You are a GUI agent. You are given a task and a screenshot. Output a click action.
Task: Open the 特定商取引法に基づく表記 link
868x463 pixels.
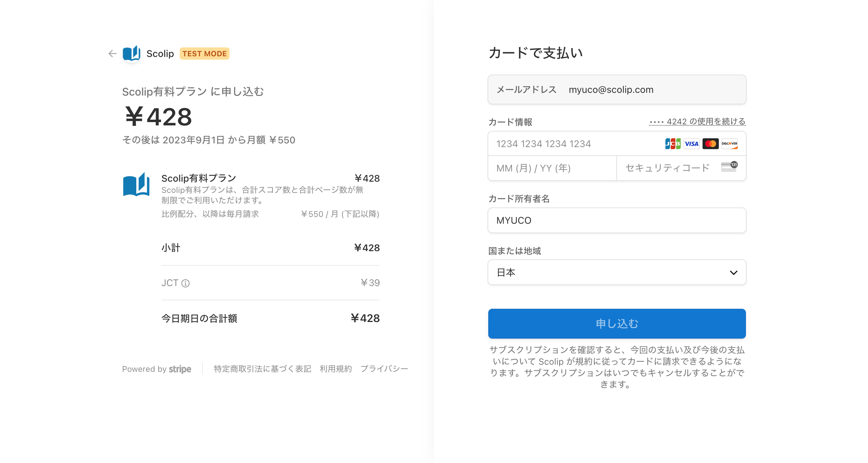pos(262,369)
